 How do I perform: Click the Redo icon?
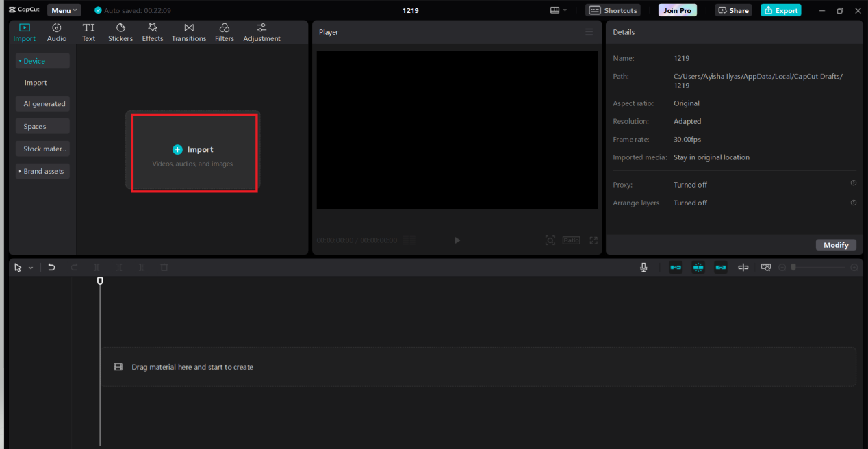pyautogui.click(x=74, y=268)
